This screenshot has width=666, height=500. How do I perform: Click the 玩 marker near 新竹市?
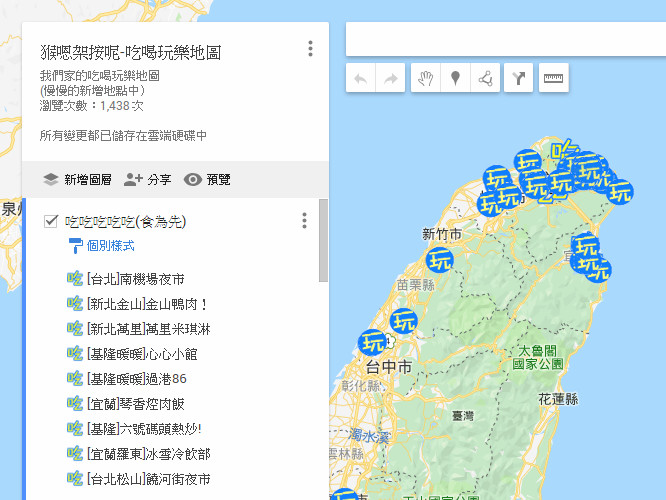point(440,260)
